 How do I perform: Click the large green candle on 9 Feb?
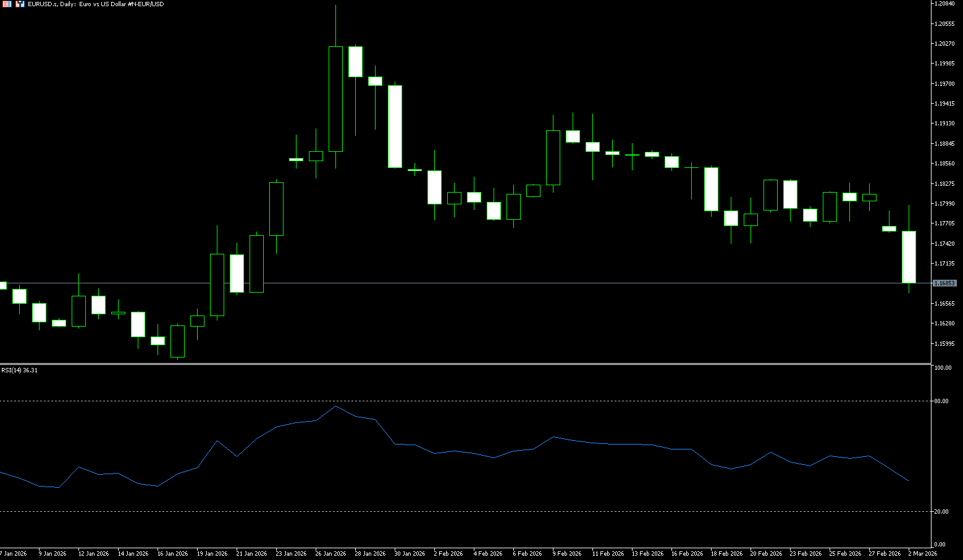coord(553,157)
